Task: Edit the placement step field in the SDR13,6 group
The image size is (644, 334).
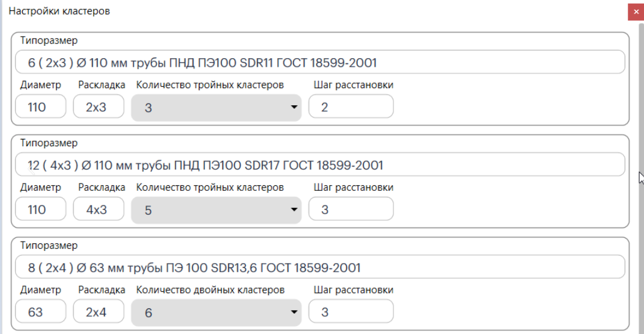Action: 350,312
